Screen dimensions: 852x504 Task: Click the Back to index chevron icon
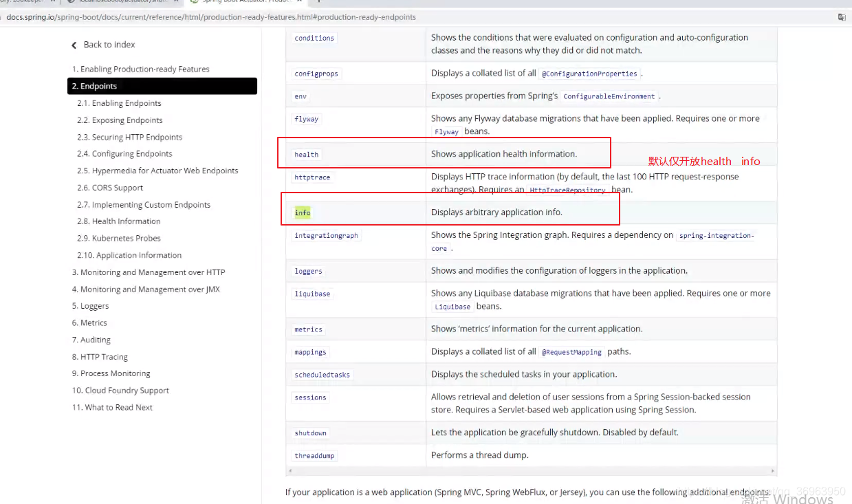coord(74,45)
